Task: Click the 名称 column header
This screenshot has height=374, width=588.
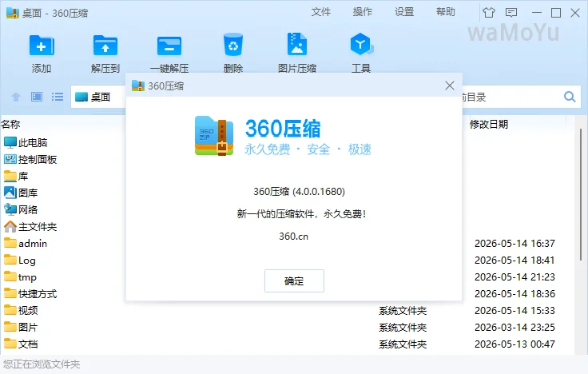Action: click(10, 124)
